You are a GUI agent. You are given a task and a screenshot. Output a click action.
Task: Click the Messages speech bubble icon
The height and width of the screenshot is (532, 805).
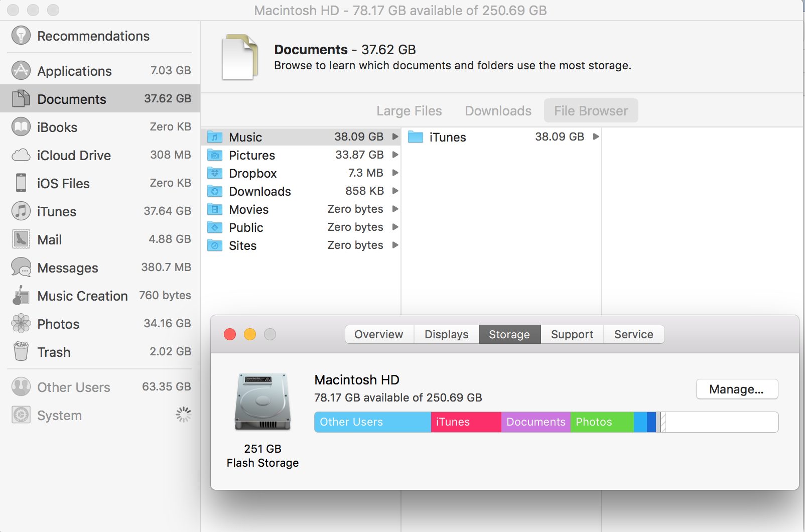tap(21, 268)
